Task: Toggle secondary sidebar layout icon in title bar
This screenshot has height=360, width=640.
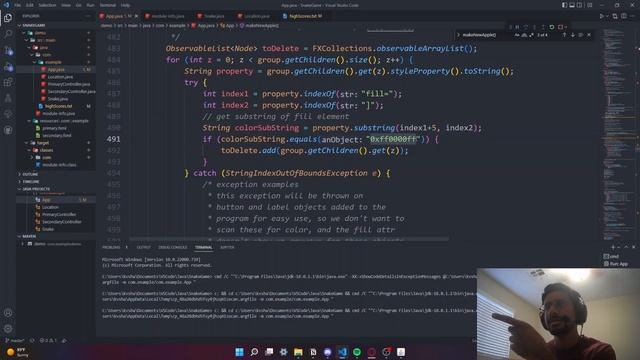Action: [580, 5]
